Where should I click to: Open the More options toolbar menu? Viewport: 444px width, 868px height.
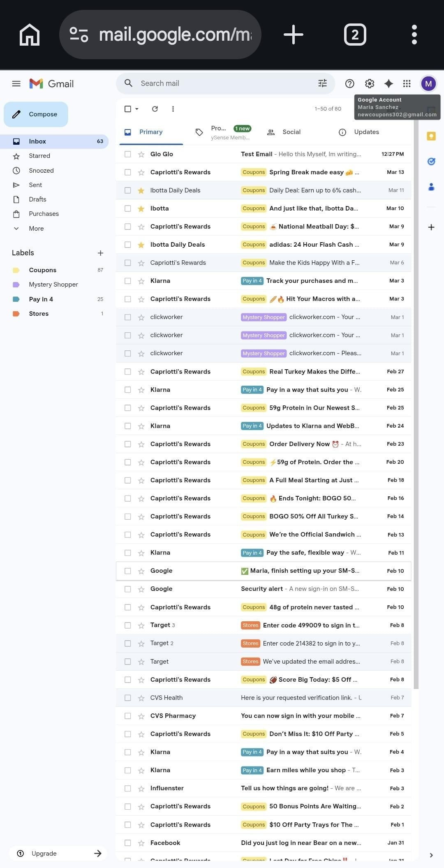tap(173, 109)
